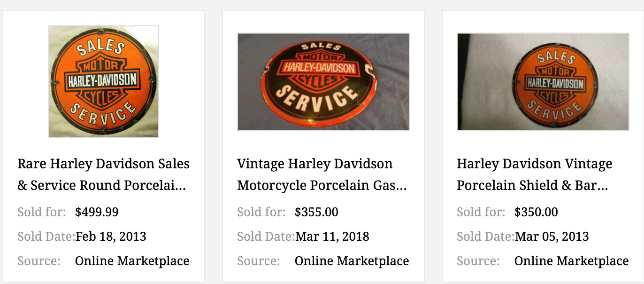
Task: Open the Rare Harley Davidson Sales & Service listing
Action: point(104,174)
